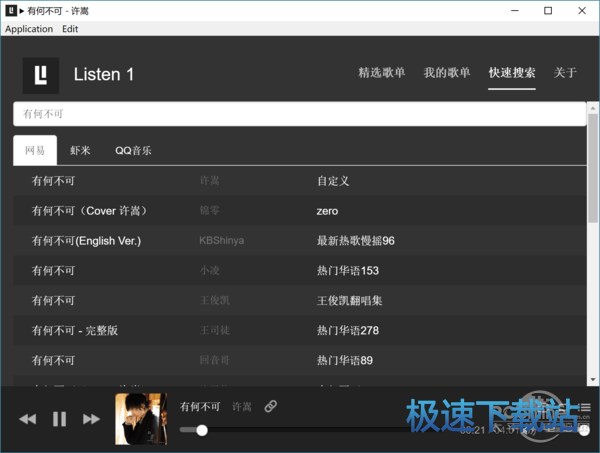Open artist 回音哥
The image size is (600, 453).
point(215,360)
